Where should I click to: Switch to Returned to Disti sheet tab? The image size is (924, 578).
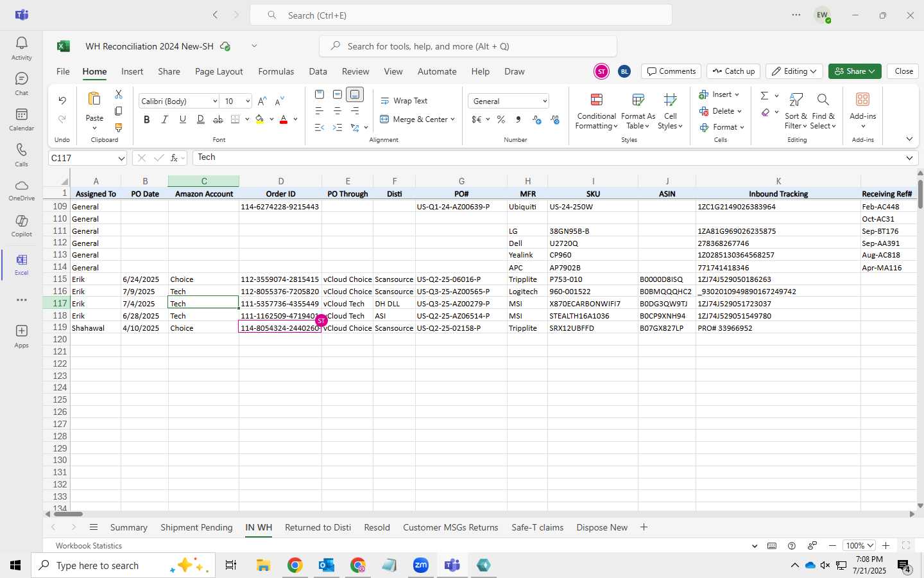(318, 527)
